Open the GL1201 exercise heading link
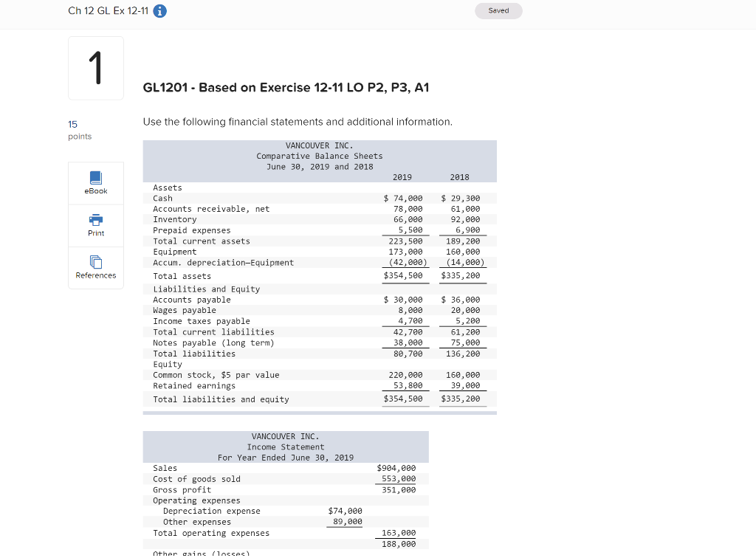756x558 pixels. click(288, 88)
